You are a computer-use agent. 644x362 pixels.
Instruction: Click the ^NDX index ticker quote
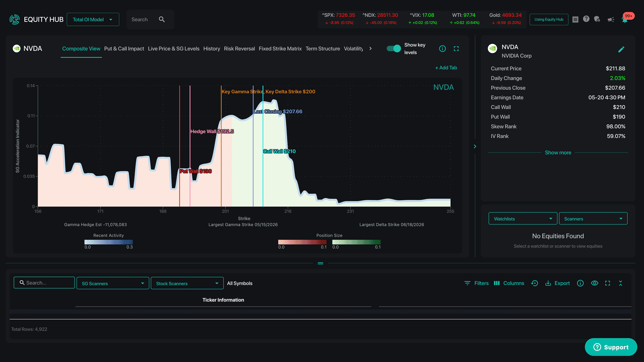380,19
